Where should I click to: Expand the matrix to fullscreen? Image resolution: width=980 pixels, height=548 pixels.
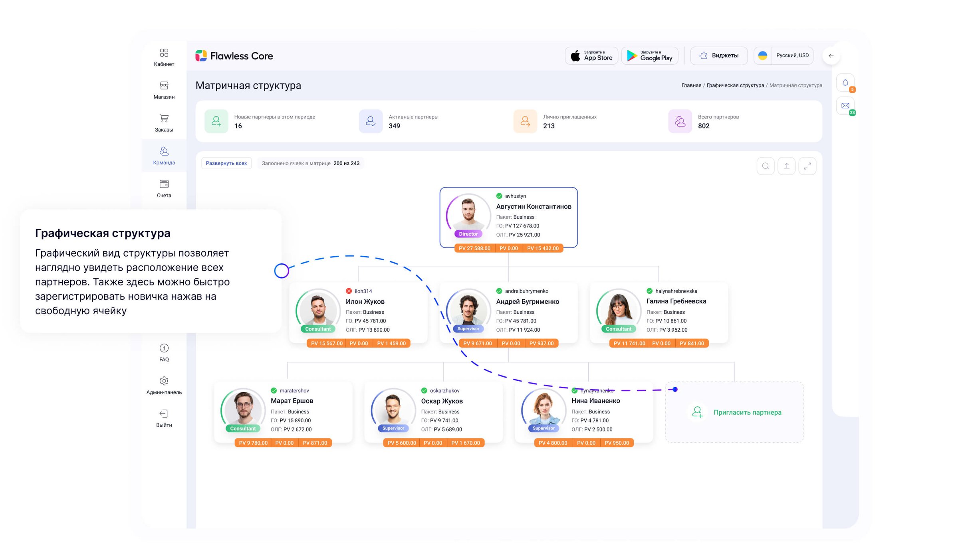click(807, 166)
